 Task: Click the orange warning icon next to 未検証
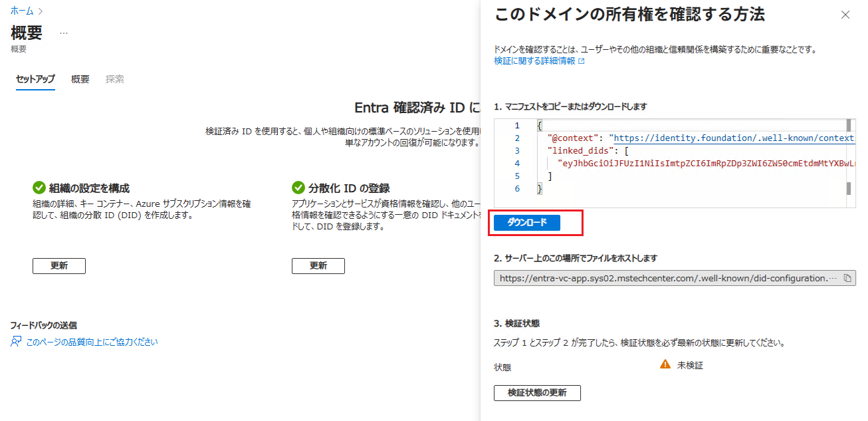click(x=665, y=364)
